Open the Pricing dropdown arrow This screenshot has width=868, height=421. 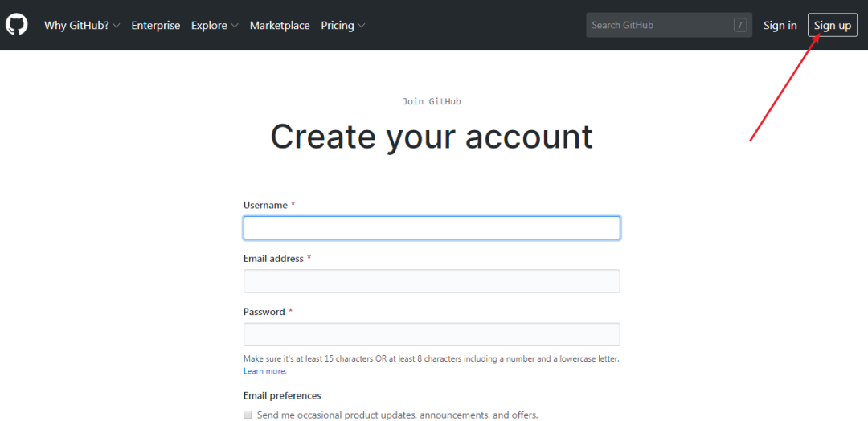[x=361, y=26]
